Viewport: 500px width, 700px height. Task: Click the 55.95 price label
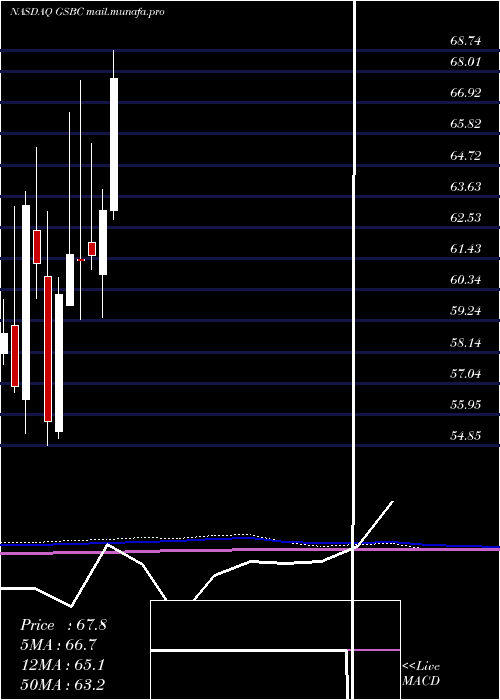(466, 404)
